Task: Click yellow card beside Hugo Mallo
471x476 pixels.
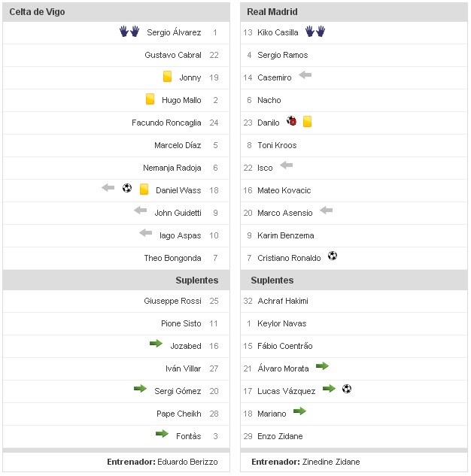Action: [150, 99]
